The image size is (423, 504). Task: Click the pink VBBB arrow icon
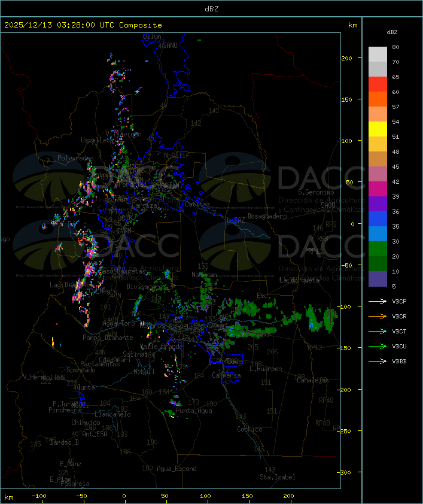[378, 362]
